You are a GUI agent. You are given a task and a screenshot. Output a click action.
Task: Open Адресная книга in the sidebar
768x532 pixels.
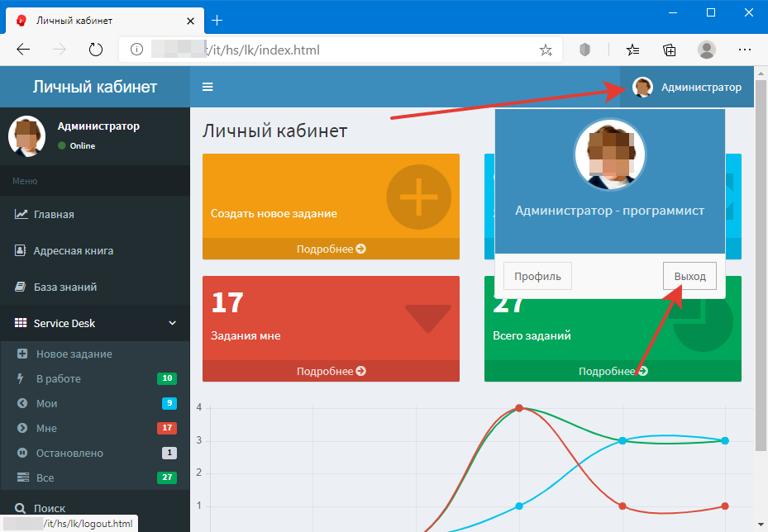73,250
